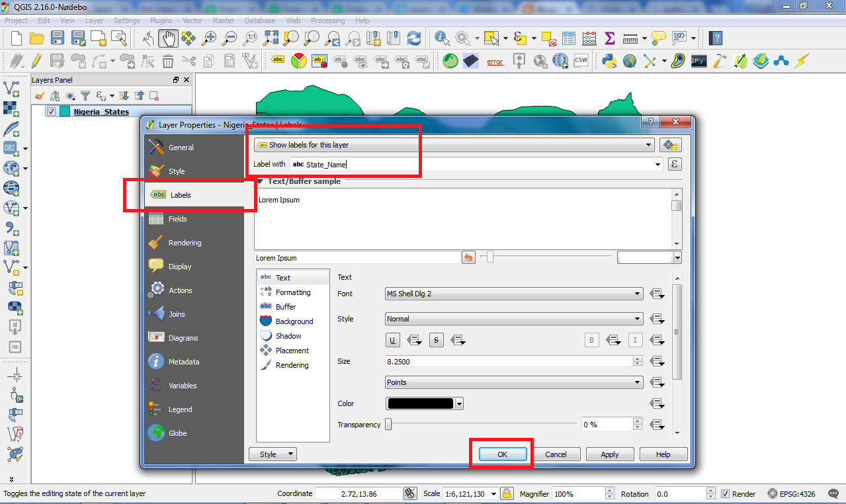Open the Vector menu
Viewport: 846px width, 504px height.
[x=192, y=21]
